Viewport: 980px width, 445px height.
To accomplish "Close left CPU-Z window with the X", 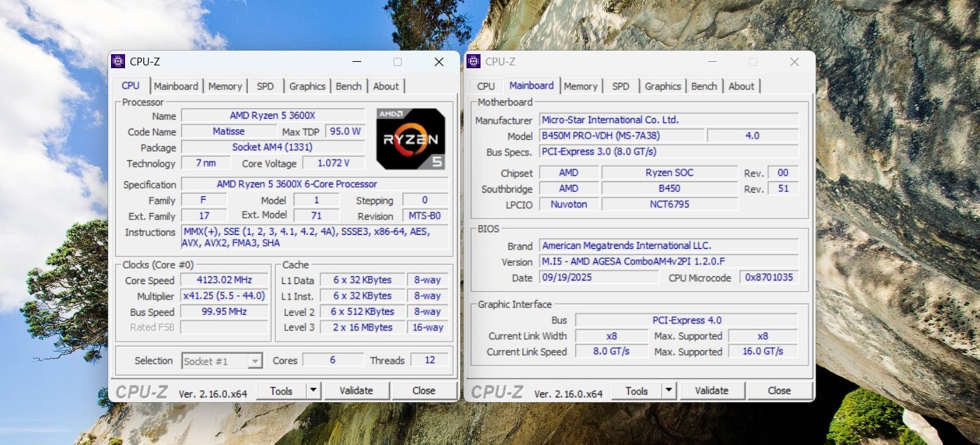I will click(439, 62).
